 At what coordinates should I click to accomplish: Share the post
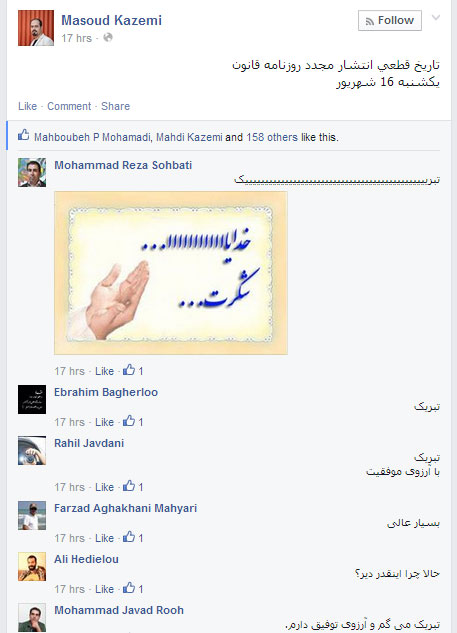(x=115, y=106)
